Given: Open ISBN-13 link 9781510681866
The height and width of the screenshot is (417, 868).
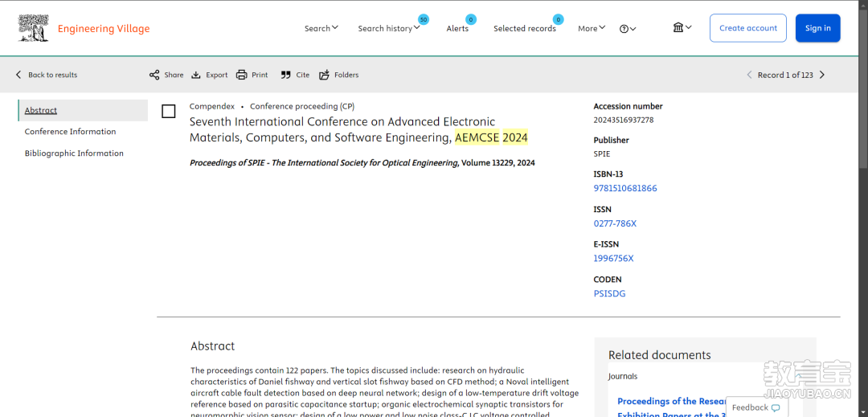Looking at the screenshot, I should (x=625, y=188).
